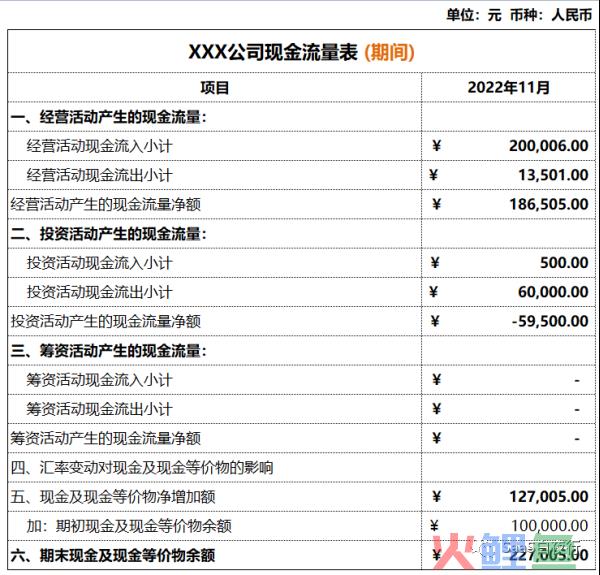Select the value 186,505.00
Viewport: 600px width, 575px height.
pyautogui.click(x=549, y=204)
